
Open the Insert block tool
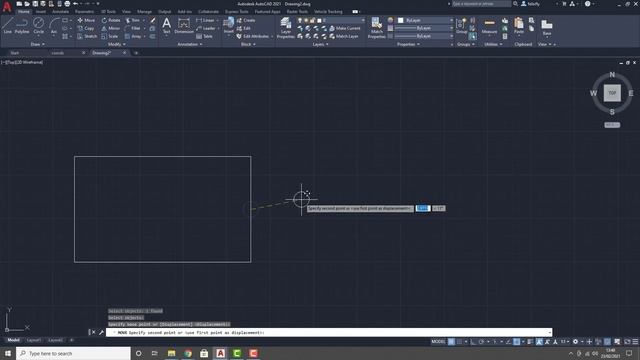(229, 26)
